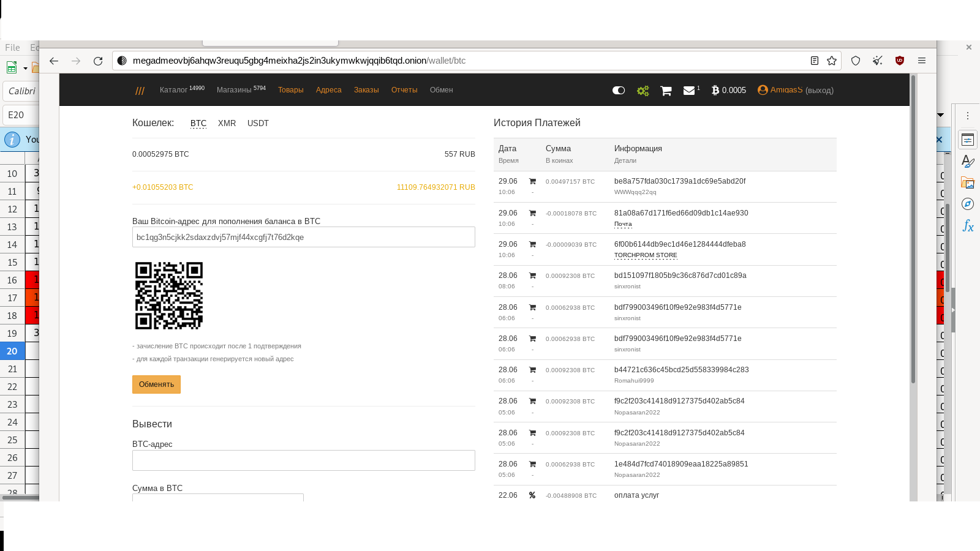Expand the arrow beside the new-spreadsheet icon
The image size is (980, 551).
coord(25,68)
